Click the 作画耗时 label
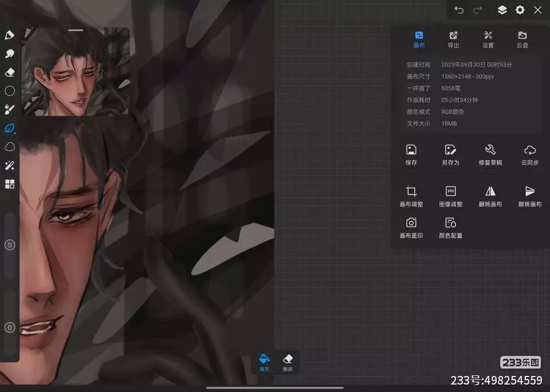The image size is (550, 392). pos(418,100)
